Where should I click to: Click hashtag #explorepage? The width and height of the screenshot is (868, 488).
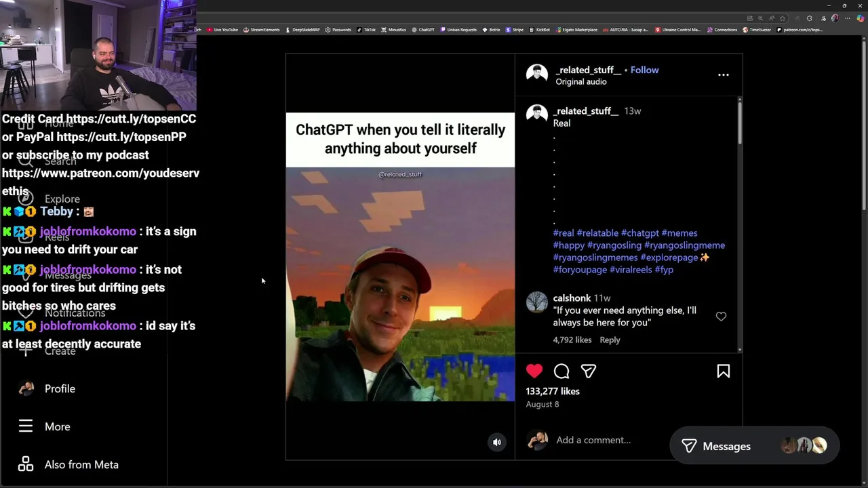click(669, 257)
